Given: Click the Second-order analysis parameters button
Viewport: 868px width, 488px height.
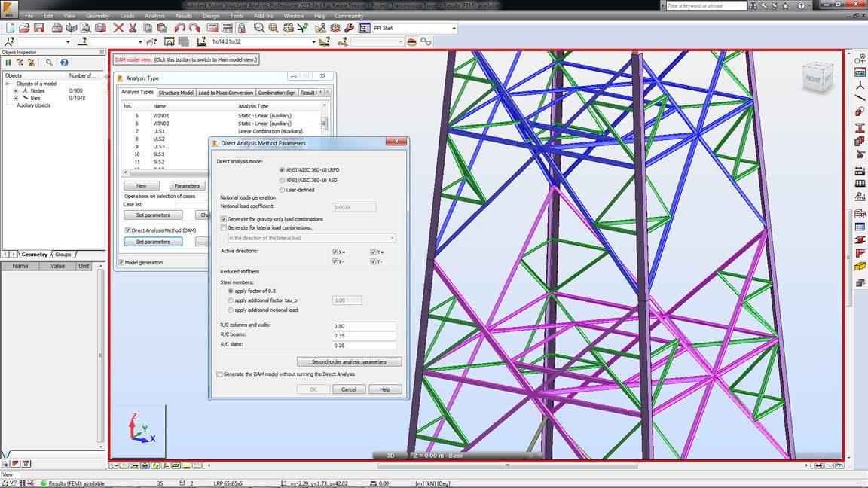Looking at the screenshot, I should pyautogui.click(x=349, y=361).
